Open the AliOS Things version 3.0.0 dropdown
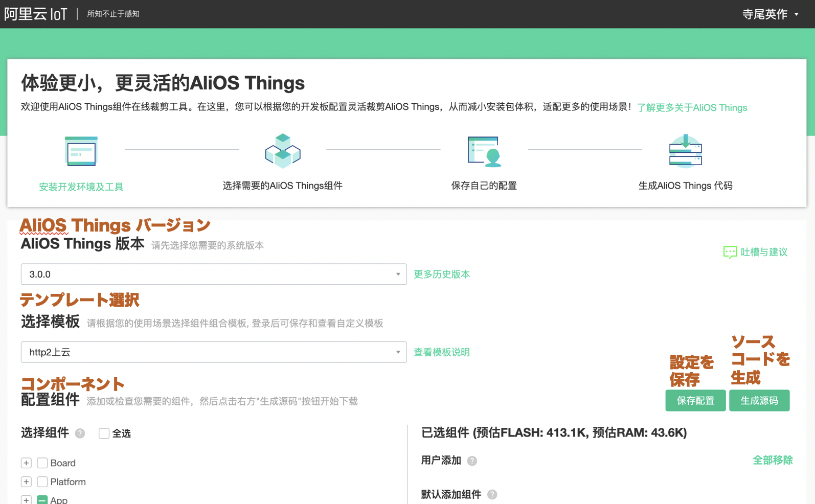This screenshot has height=504, width=815. coord(214,274)
